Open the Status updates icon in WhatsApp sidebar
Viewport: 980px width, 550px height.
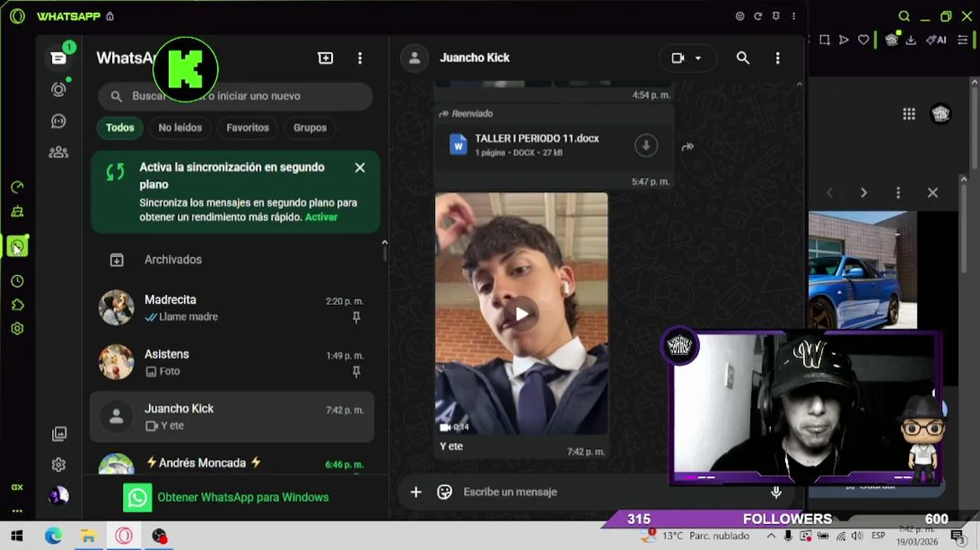pyautogui.click(x=59, y=89)
